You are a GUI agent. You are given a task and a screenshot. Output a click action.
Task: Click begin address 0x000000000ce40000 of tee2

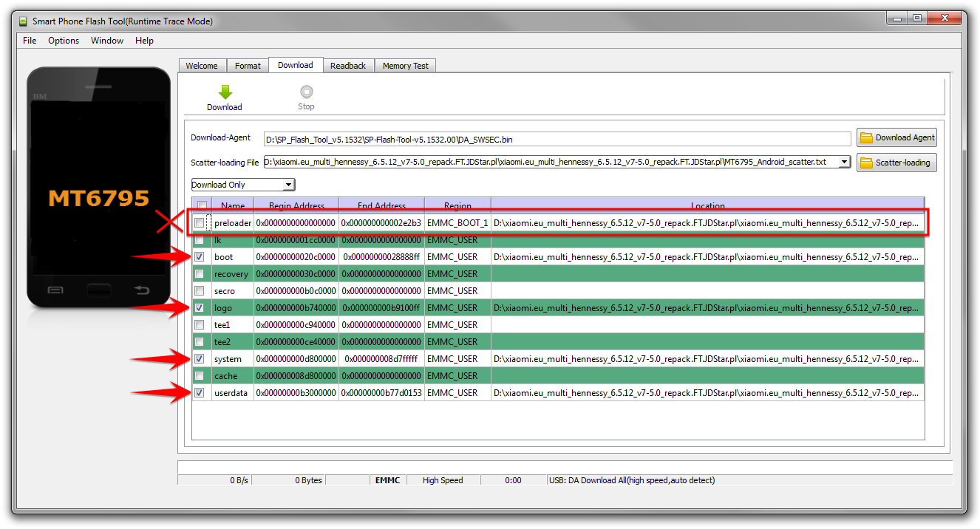(x=296, y=342)
